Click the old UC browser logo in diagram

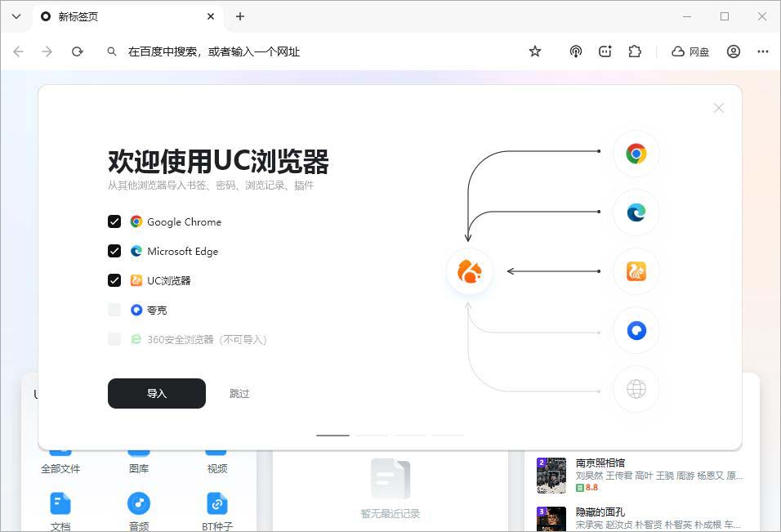pyautogui.click(x=636, y=271)
